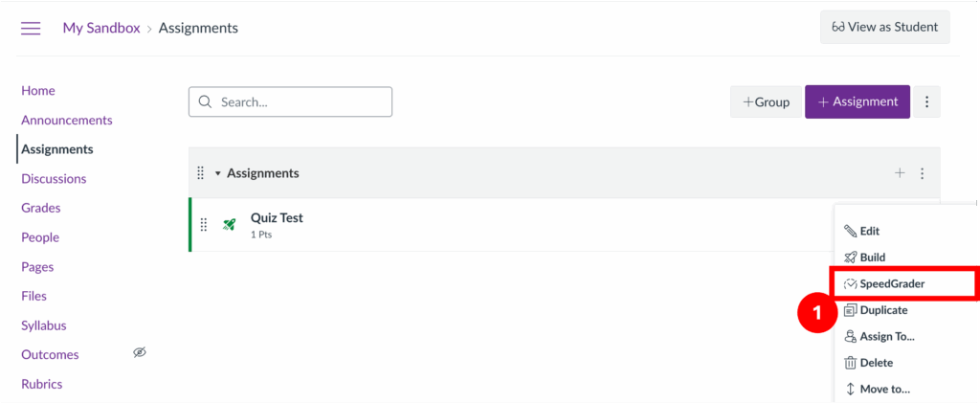The height and width of the screenshot is (403, 980).
Task: Choose Edit in the context menu
Action: tap(869, 231)
